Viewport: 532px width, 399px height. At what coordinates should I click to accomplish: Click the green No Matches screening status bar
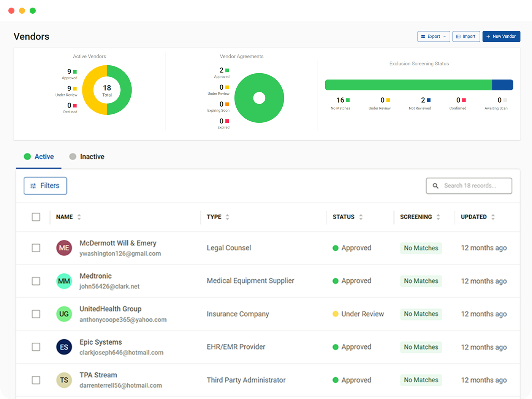(408, 85)
